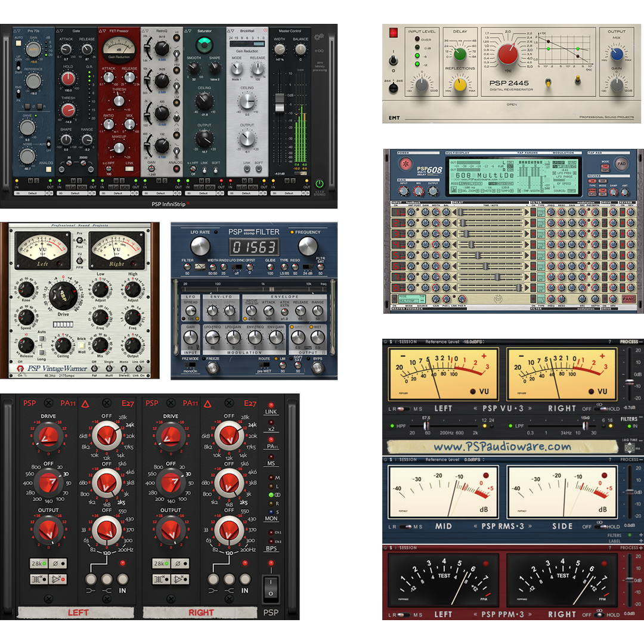Click the stompFilter BYPS footswitch
The image size is (644, 644).
[317, 367]
